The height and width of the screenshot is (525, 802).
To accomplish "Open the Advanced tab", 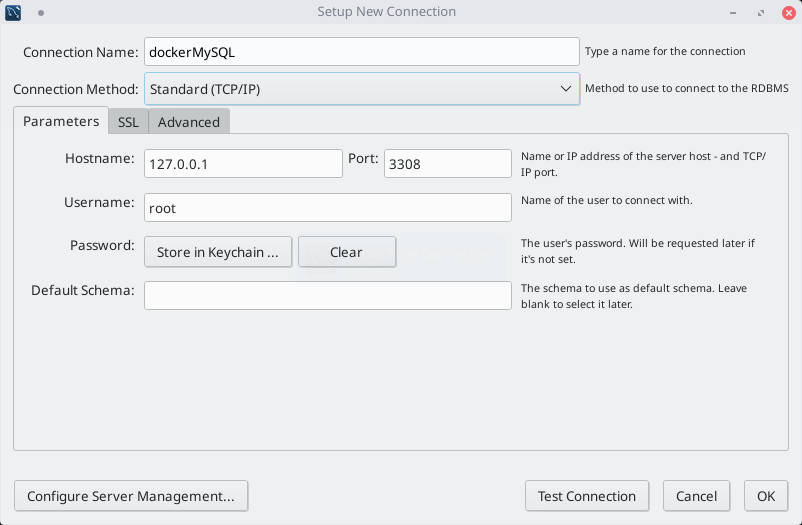I will coord(189,122).
